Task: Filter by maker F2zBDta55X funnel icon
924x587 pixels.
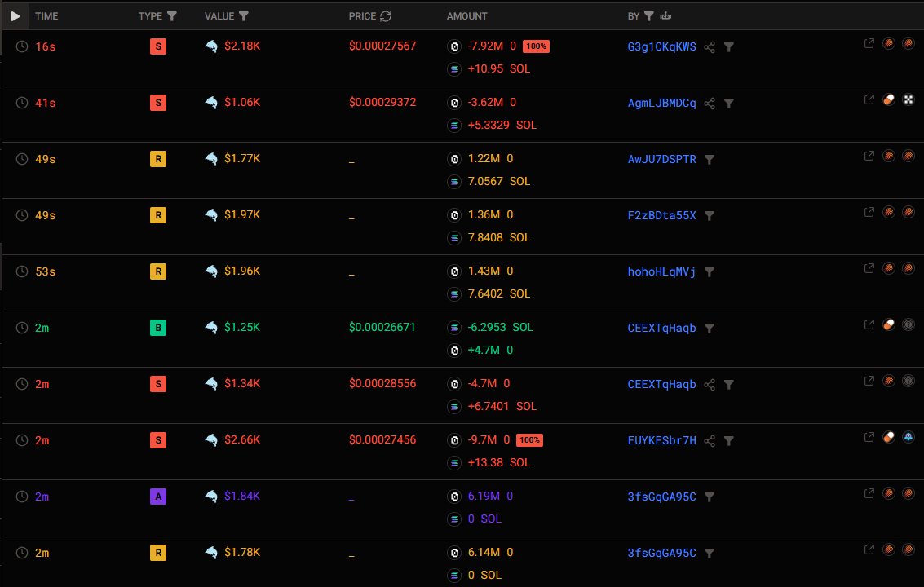Action: [710, 216]
